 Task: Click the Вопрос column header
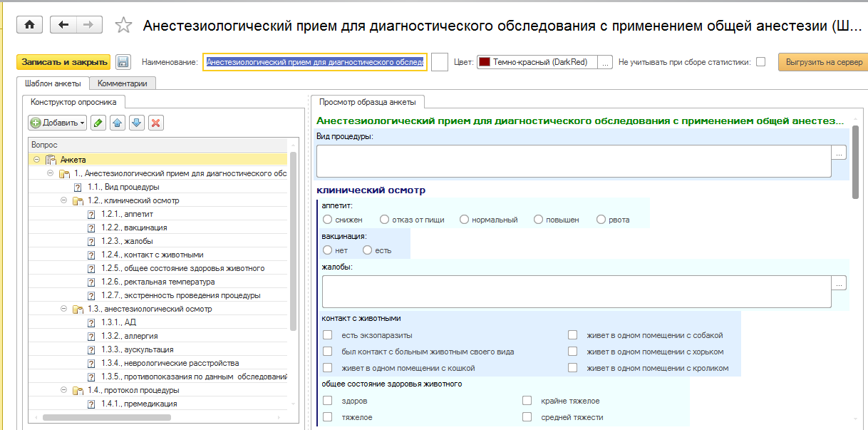click(x=158, y=145)
